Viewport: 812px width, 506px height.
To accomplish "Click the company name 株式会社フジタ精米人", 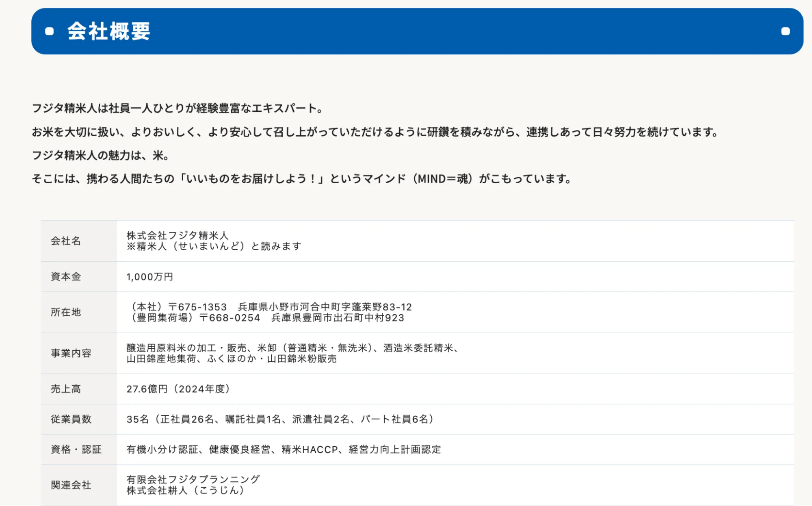I will tap(178, 235).
